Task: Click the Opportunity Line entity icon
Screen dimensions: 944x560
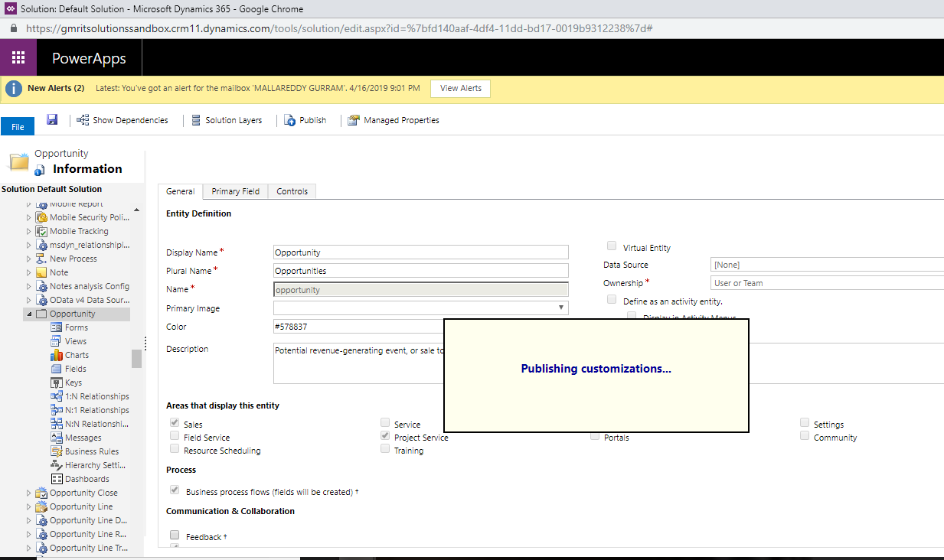Action: tap(41, 506)
